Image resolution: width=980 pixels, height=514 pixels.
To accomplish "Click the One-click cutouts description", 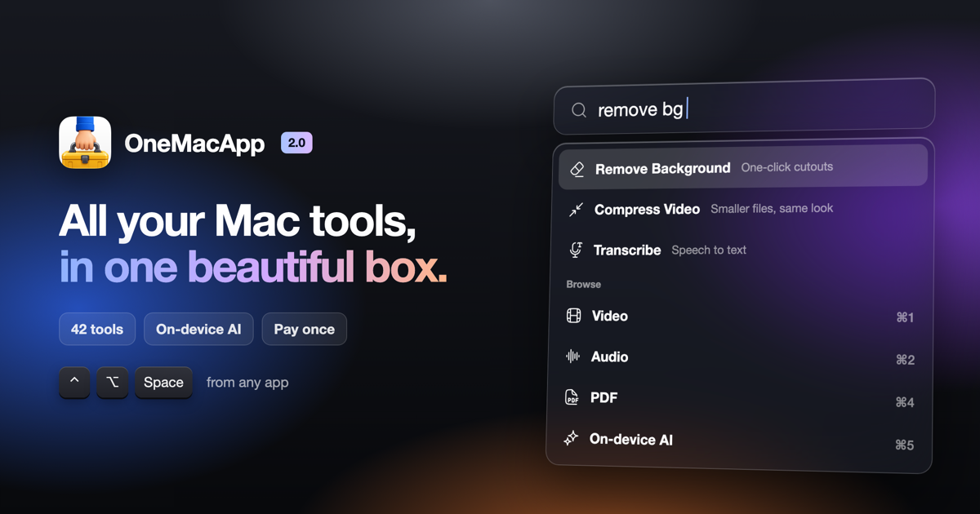I will tap(787, 167).
